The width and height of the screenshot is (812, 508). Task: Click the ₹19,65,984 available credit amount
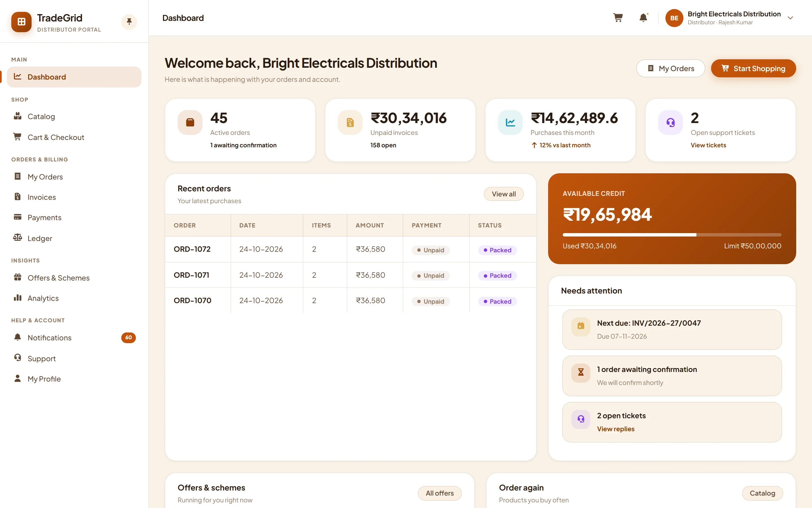click(607, 214)
